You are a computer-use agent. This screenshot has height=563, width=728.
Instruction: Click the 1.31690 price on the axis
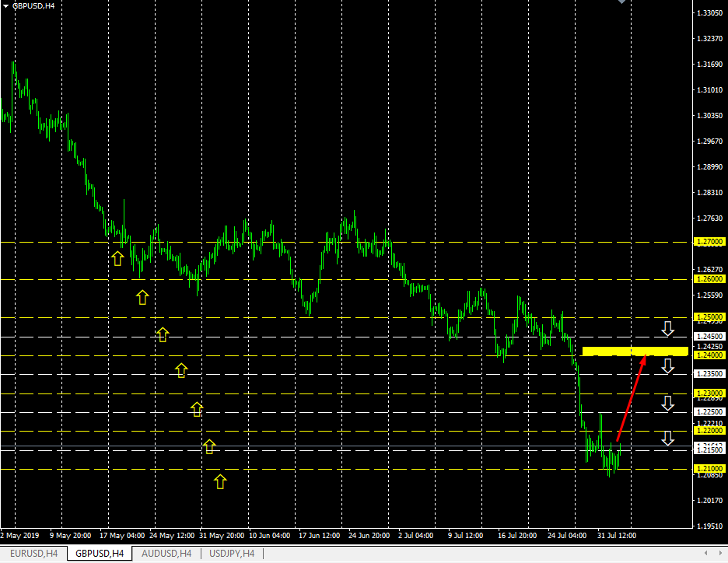[710, 64]
